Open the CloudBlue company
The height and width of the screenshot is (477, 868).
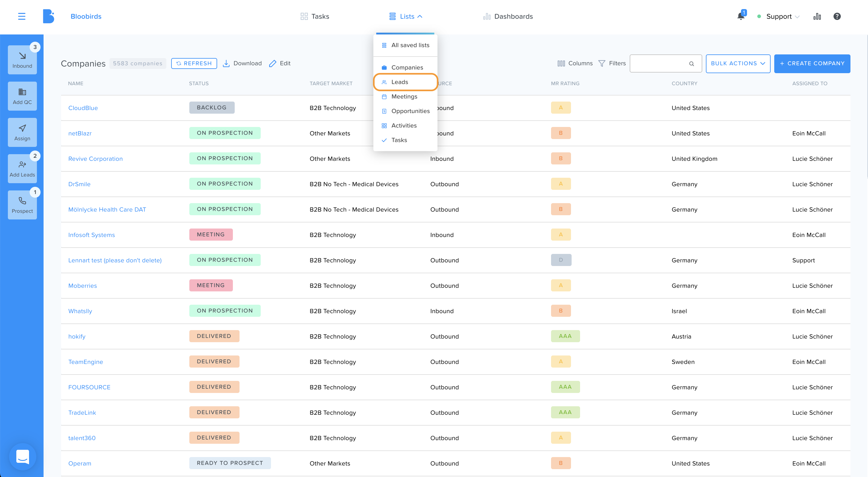click(x=83, y=108)
